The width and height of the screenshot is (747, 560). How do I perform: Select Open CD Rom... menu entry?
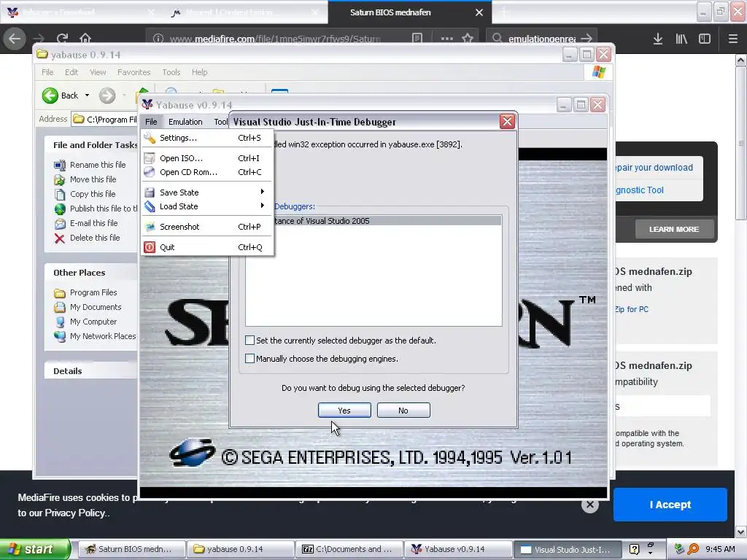point(207,172)
